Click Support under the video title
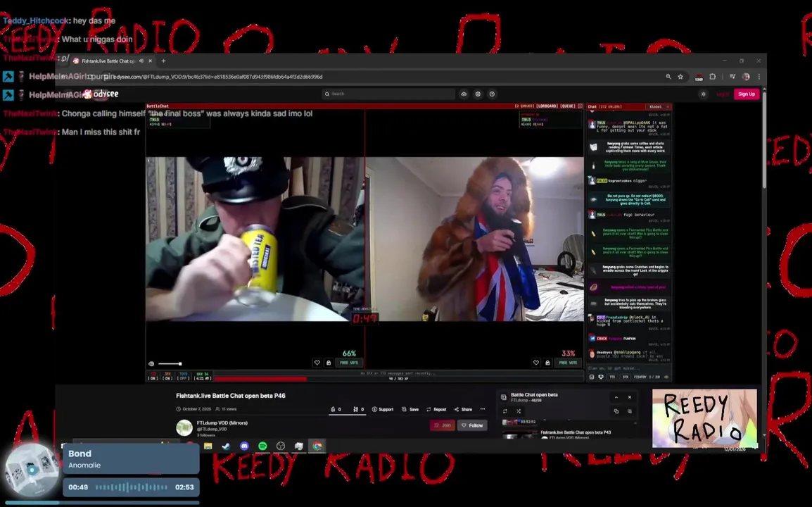The image size is (812, 507). coord(383,410)
